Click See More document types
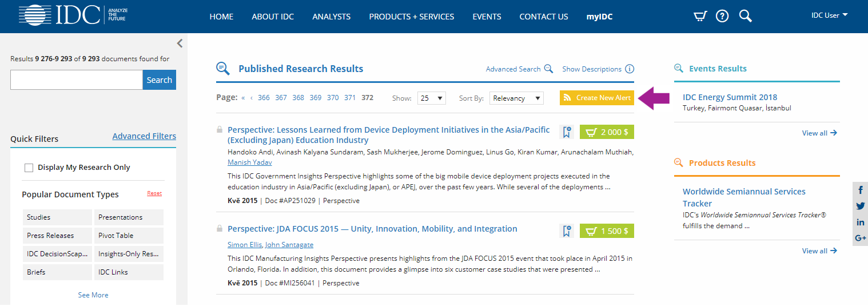 93,295
